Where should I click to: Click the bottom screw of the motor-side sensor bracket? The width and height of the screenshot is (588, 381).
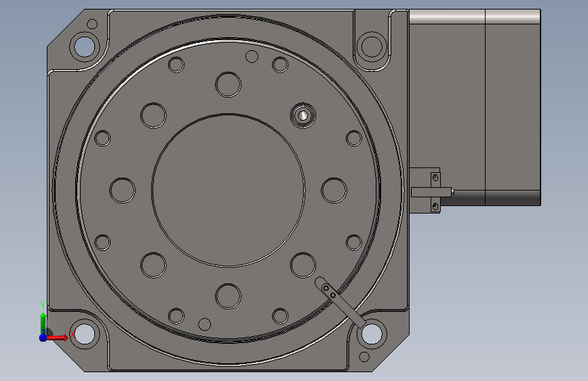tap(435, 206)
